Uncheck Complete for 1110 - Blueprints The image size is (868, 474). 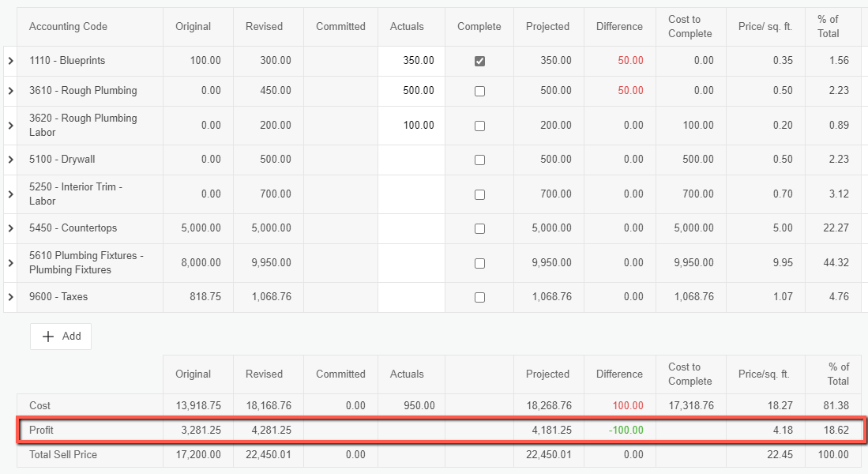coord(479,61)
